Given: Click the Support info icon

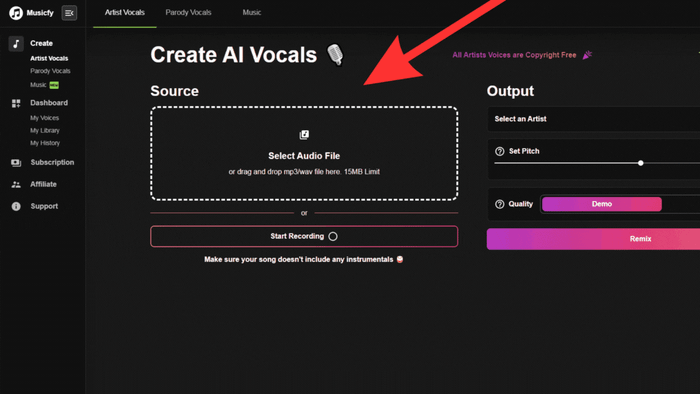Looking at the screenshot, I should (x=16, y=206).
